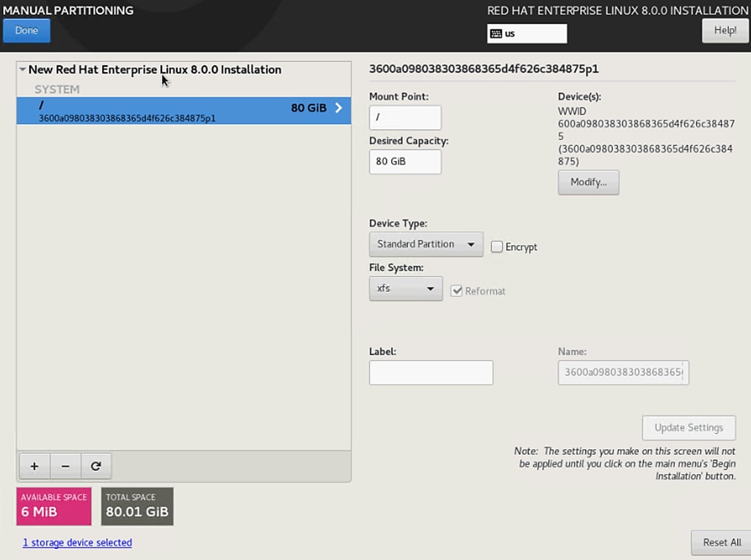
Task: Click the Label text field
Action: click(431, 372)
